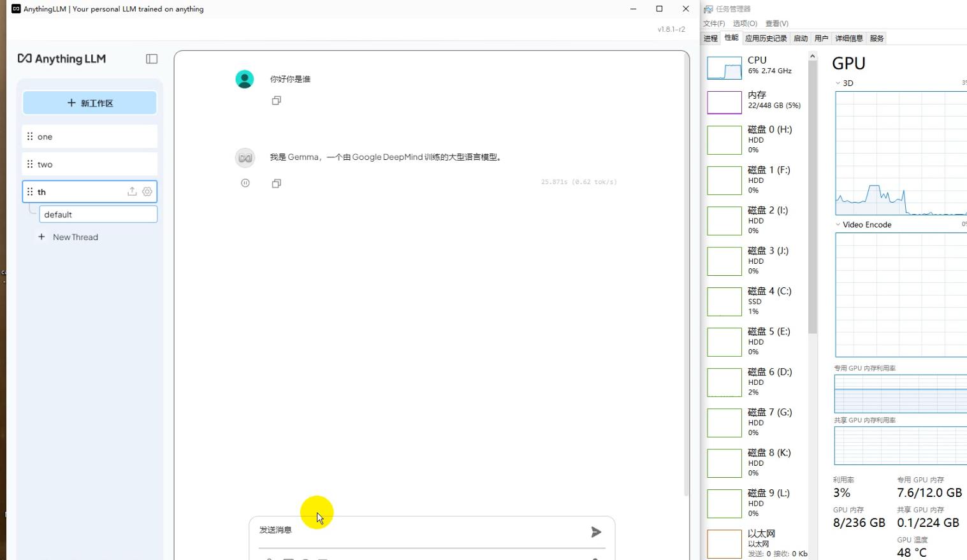Toggle the AnythingLLM sidebar panel icon
Screen dimensions: 967x560
(x=152, y=59)
